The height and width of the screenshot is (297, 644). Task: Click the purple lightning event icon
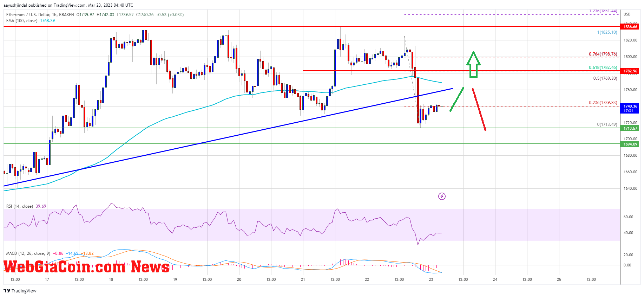[x=442, y=196]
